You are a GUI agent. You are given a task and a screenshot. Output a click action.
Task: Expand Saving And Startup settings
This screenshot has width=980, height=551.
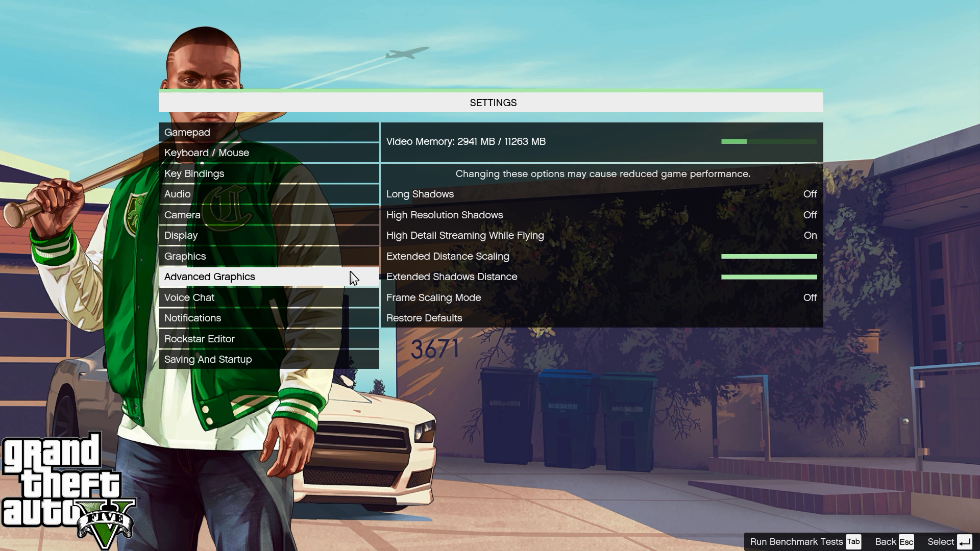(x=208, y=359)
